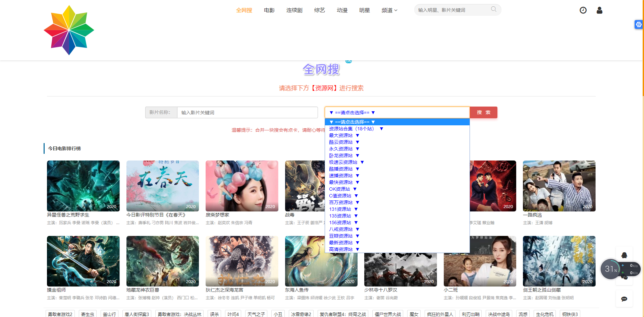Choose 酷云资源站 from the list

(341, 142)
